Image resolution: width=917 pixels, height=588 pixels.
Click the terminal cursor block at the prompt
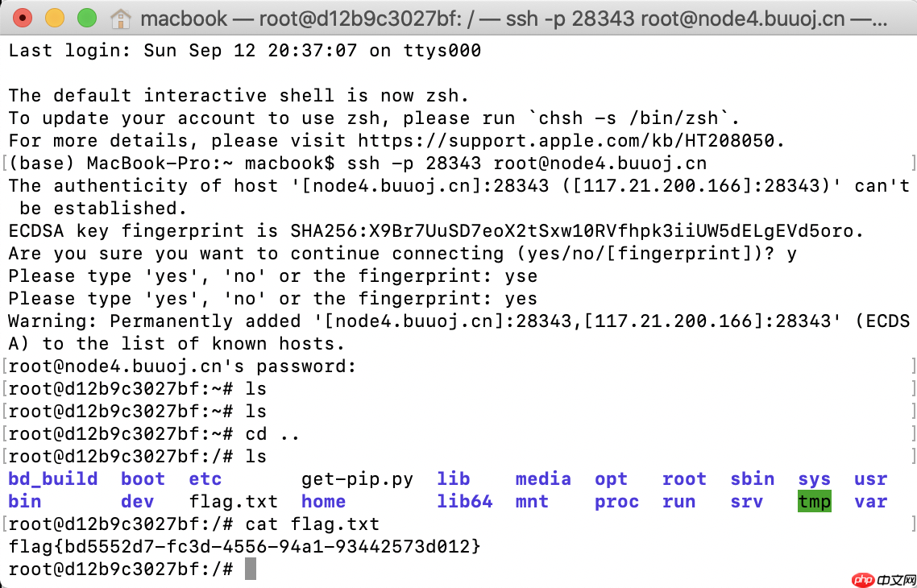(251, 569)
